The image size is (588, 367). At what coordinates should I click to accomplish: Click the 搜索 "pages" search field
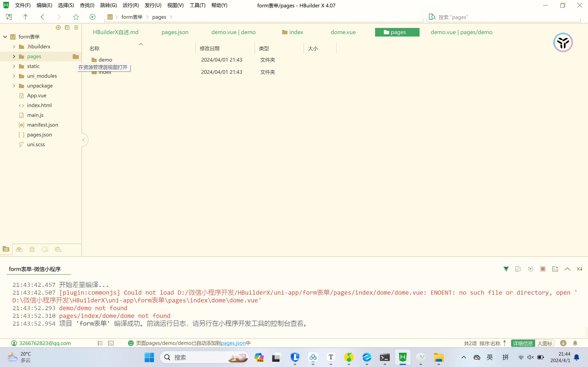[x=505, y=17]
